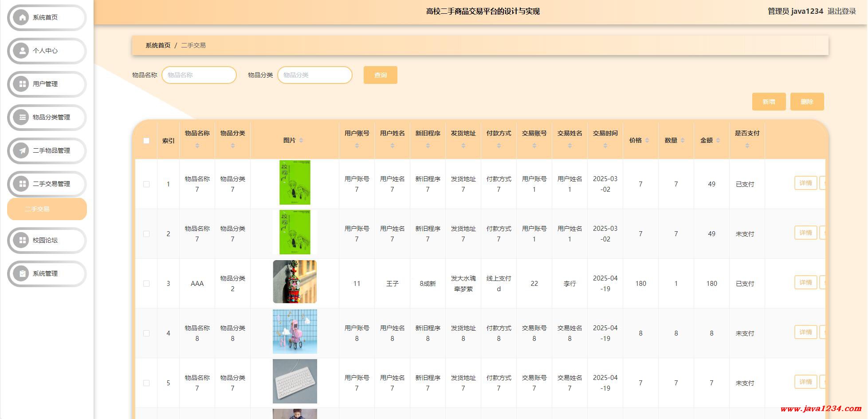Click the 已支付 status in row 1
This screenshot has width=868, height=419.
[745, 184]
